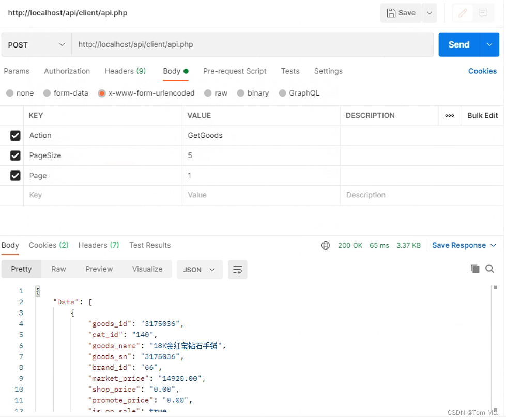Image resolution: width=506 pixels, height=420 pixels.
Task: Choose the form-data body type
Action: [x=65, y=93]
